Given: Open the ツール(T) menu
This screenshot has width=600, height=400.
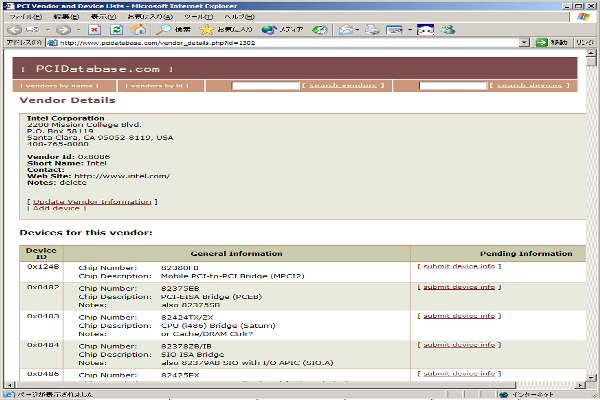Looking at the screenshot, I should pyautogui.click(x=198, y=16).
